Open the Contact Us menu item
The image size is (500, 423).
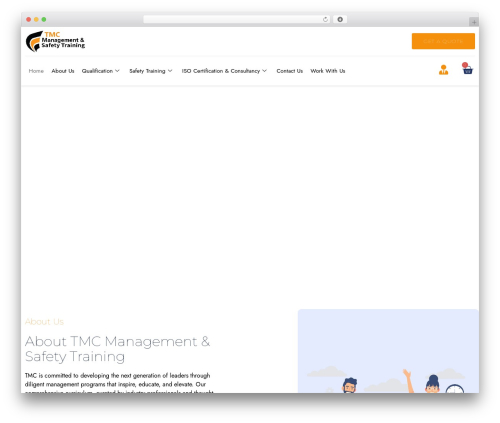tap(289, 71)
